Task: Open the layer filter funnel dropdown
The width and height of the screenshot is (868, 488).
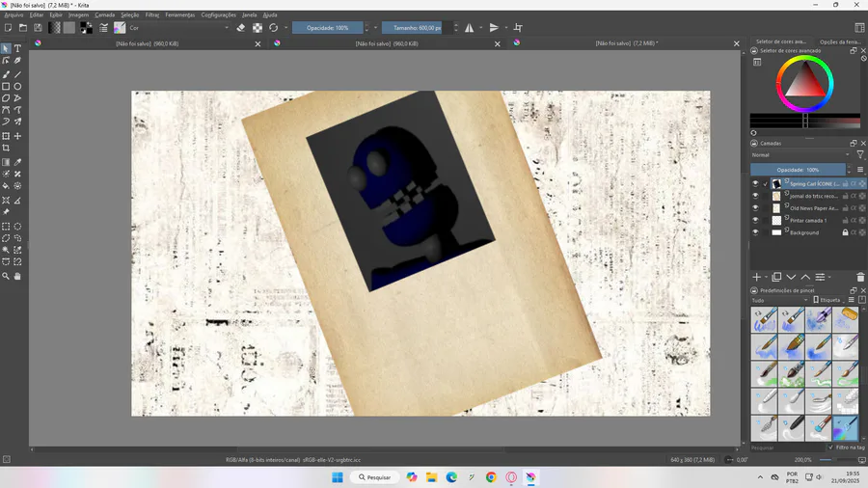Action: pyautogui.click(x=860, y=155)
